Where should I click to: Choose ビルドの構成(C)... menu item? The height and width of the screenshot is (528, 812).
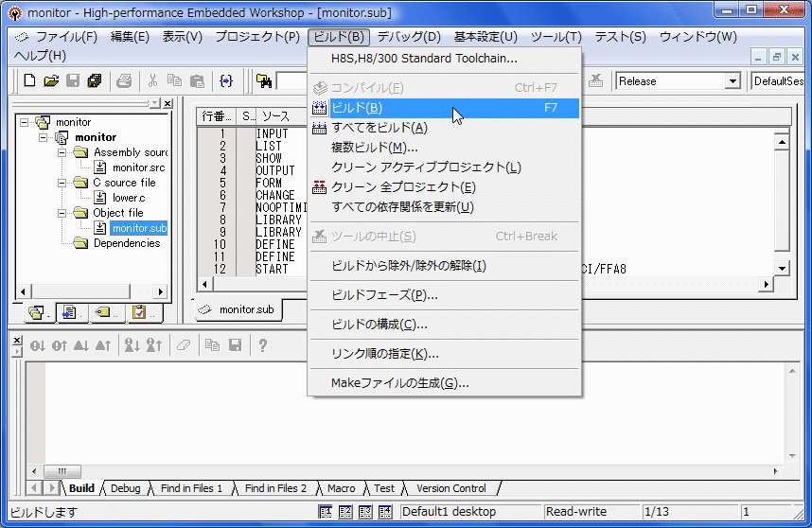444,325
